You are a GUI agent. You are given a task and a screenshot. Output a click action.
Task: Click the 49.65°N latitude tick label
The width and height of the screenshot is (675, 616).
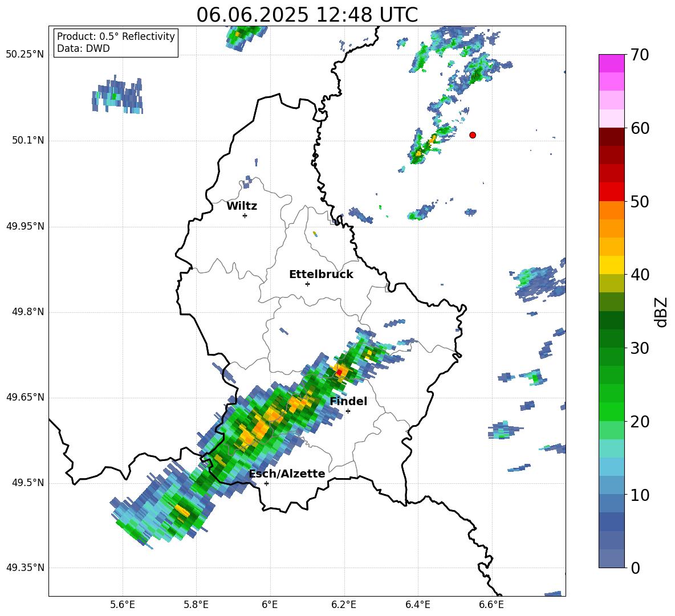(x=25, y=397)
